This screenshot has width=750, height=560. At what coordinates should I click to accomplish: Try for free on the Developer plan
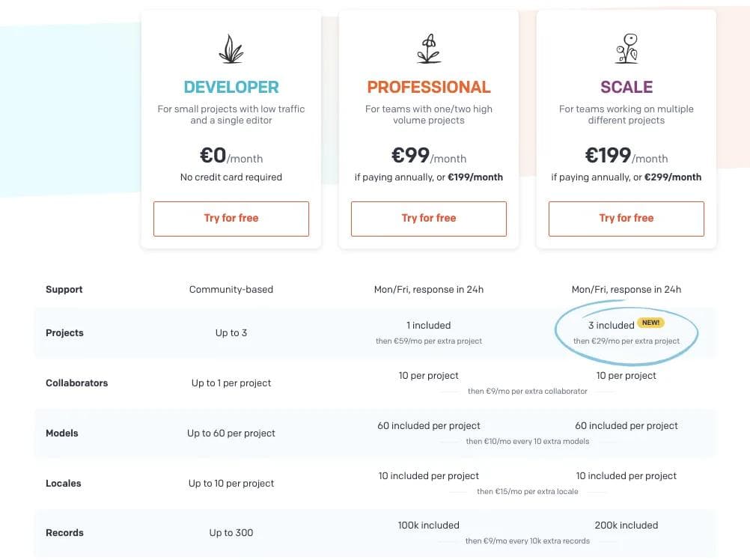point(231,218)
